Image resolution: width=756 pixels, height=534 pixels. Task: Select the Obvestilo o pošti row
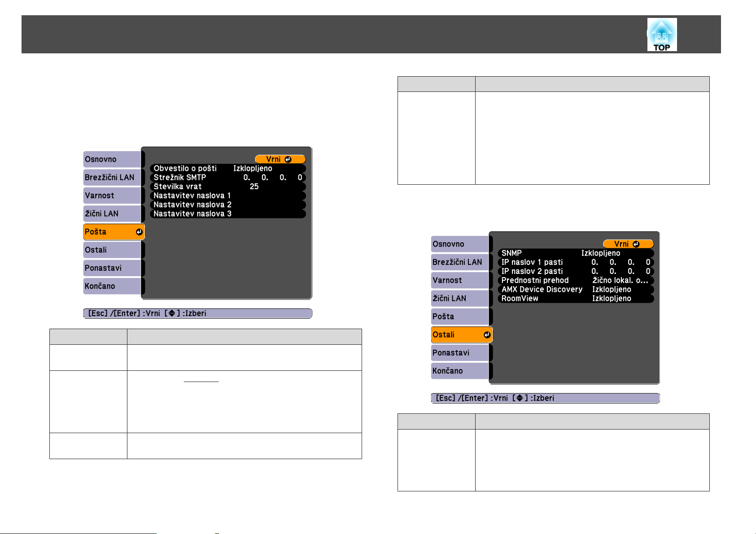(x=228, y=169)
